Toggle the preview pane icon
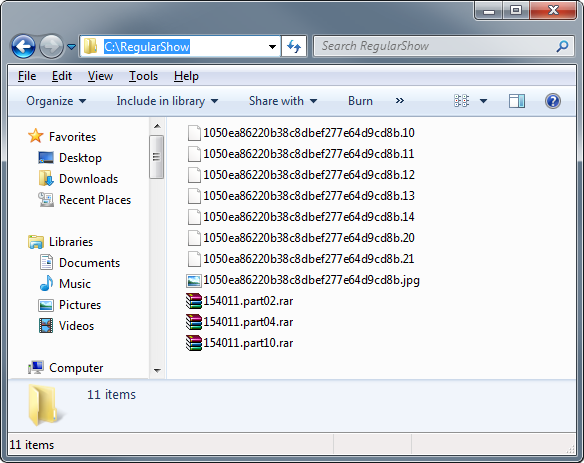 [x=517, y=101]
